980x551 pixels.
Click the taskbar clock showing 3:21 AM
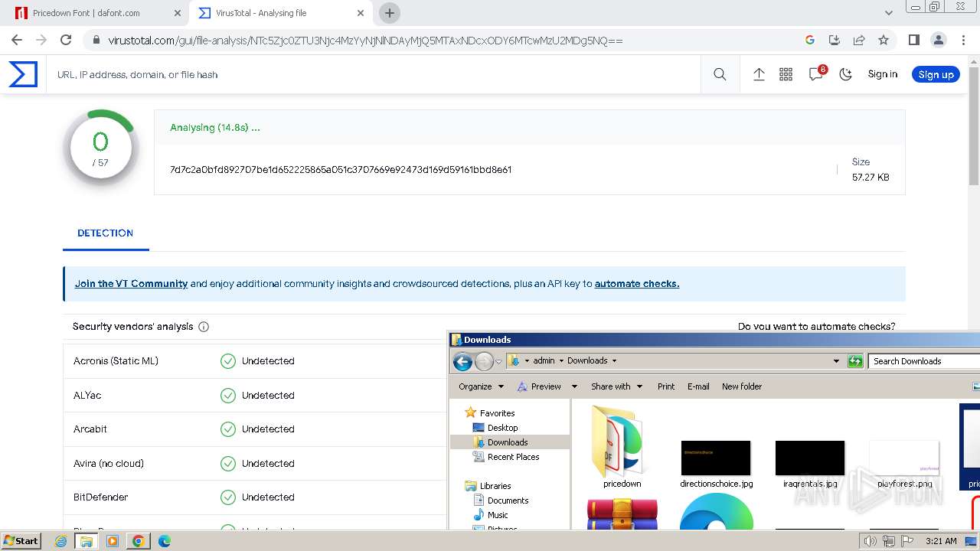pos(941,541)
